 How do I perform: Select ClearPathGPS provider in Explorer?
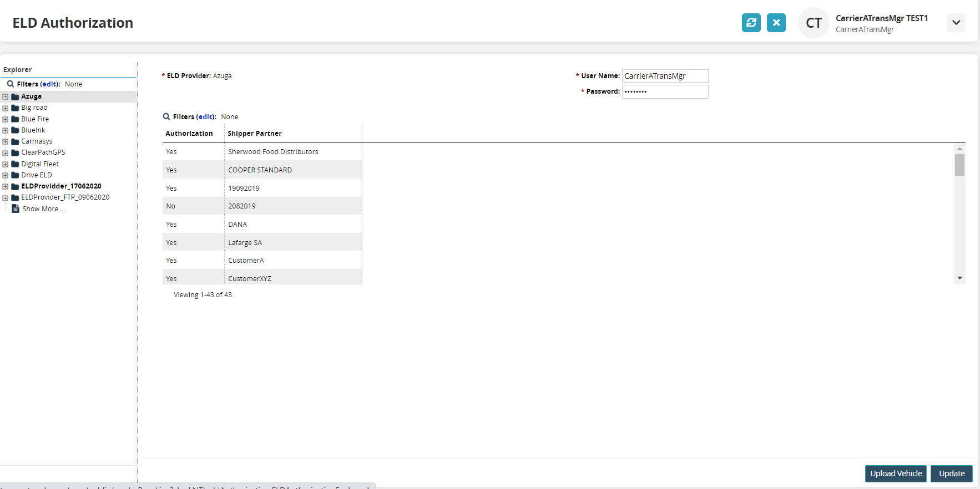pyautogui.click(x=43, y=152)
